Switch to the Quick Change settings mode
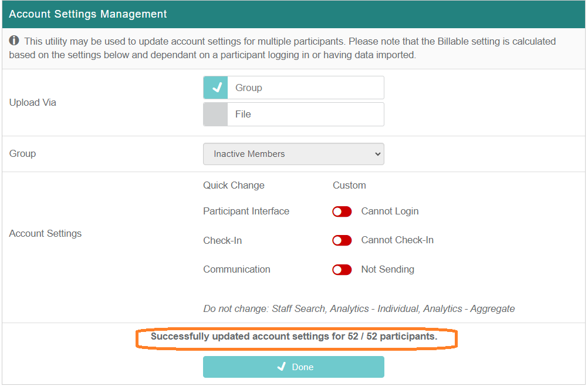Image resolution: width=588 pixels, height=386 pixels. (234, 185)
